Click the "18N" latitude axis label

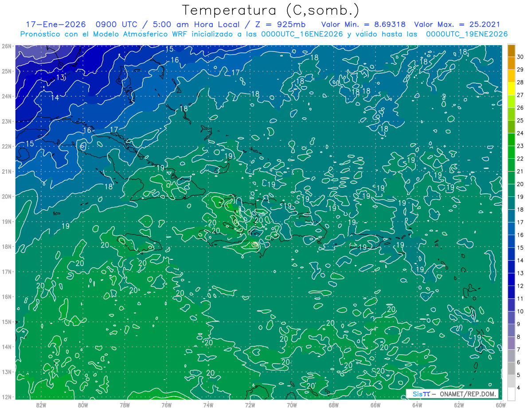6,247
